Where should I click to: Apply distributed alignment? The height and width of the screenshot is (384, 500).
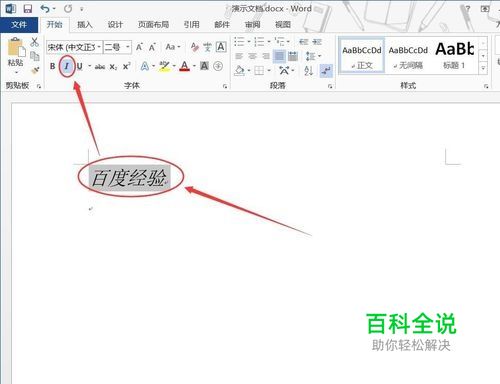293,56
